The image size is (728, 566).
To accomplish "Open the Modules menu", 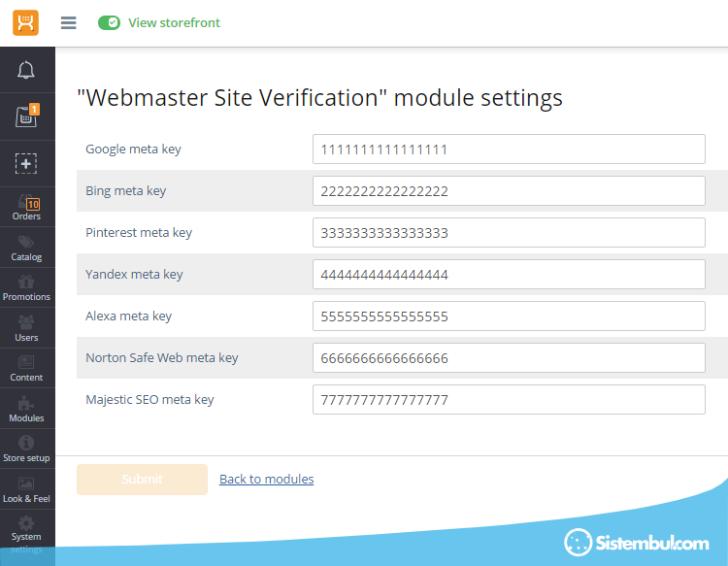I will [26, 409].
